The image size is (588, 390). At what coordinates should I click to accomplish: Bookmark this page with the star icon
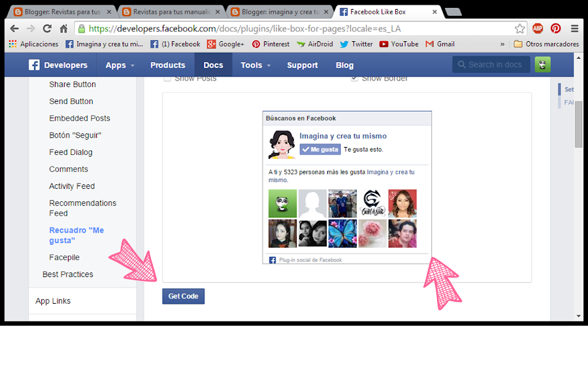click(x=520, y=29)
